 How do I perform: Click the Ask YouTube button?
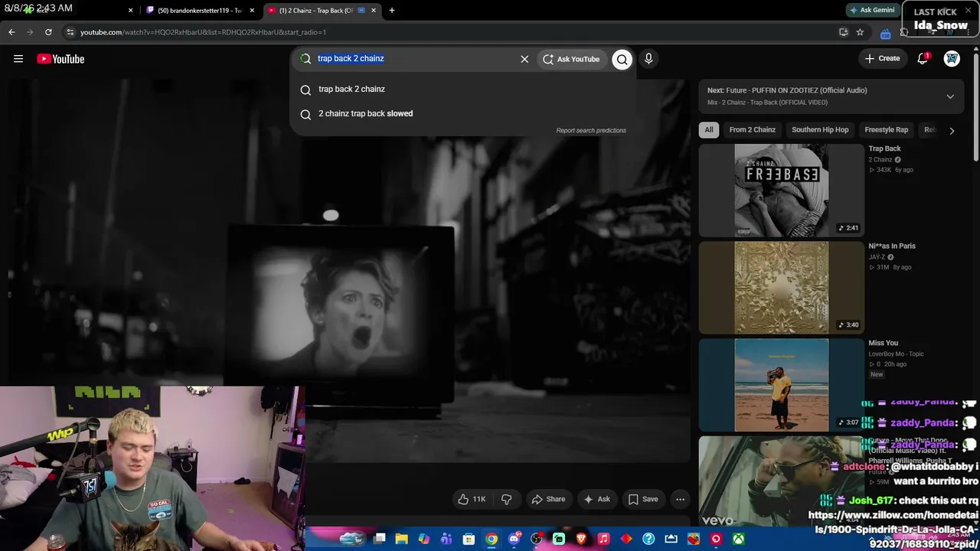(571, 59)
